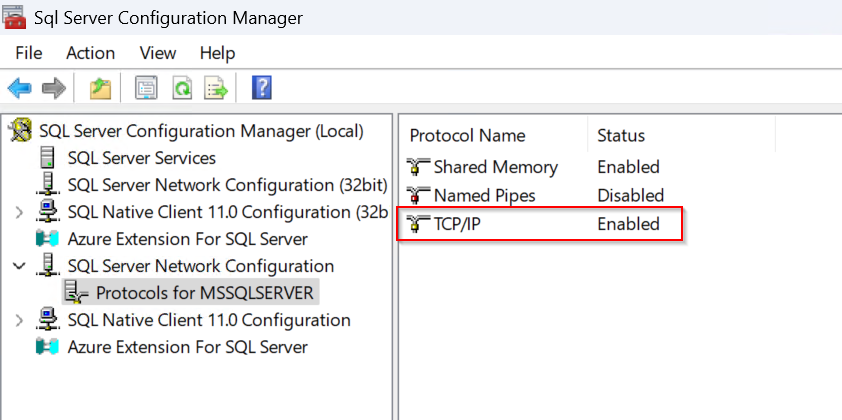The image size is (842, 420).
Task: Open the Action menu
Action: pyautogui.click(x=90, y=53)
